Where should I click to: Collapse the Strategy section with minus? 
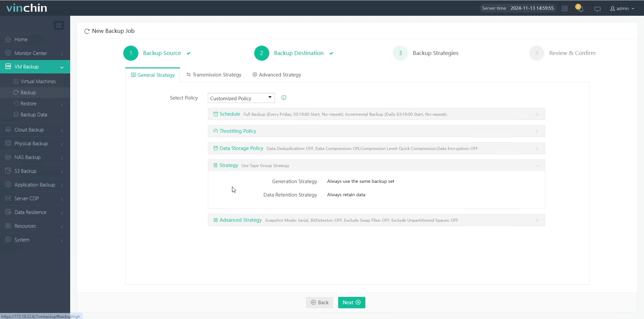click(537, 166)
